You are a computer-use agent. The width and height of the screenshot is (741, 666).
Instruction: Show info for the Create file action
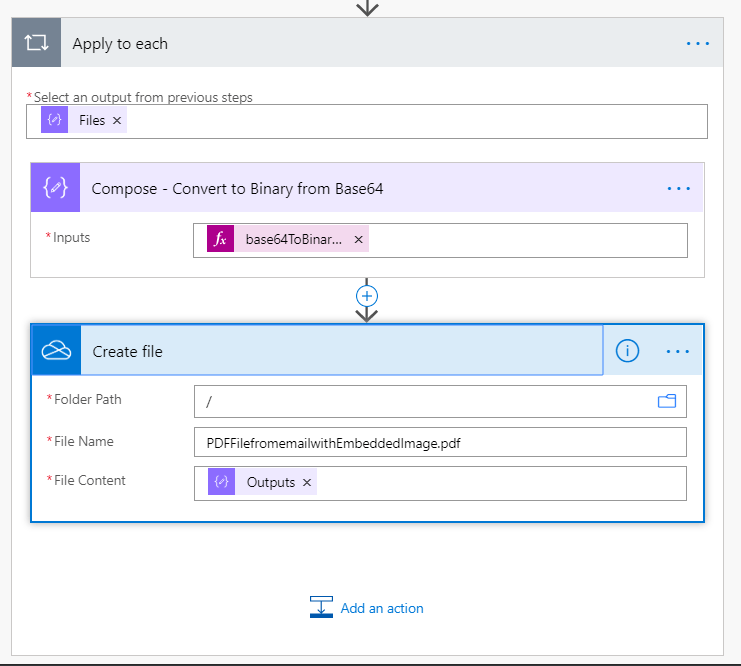coord(627,351)
